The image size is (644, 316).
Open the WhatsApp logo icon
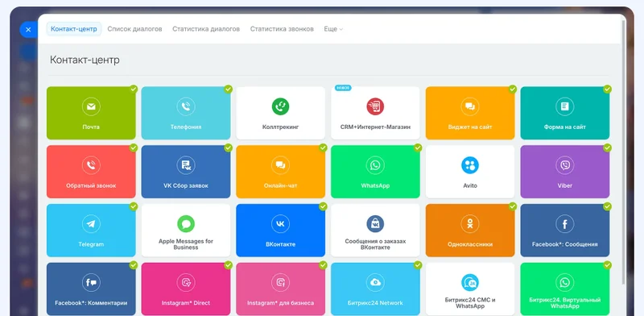(x=375, y=165)
